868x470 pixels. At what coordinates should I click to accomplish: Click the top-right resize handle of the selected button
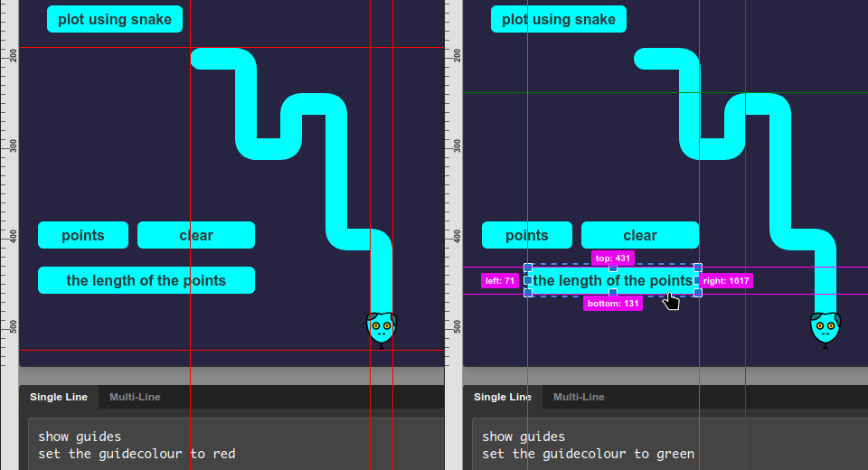(x=698, y=268)
